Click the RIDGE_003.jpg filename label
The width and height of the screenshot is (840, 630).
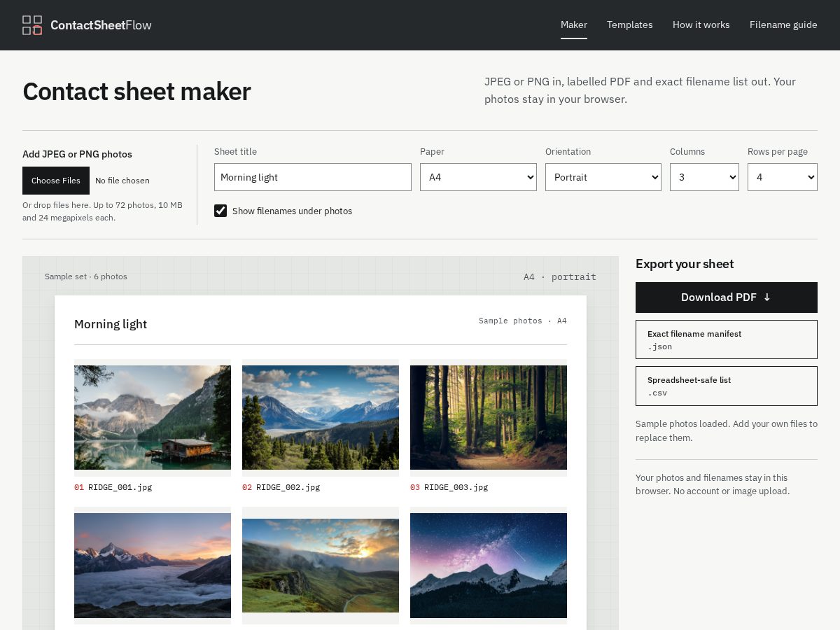coord(456,487)
